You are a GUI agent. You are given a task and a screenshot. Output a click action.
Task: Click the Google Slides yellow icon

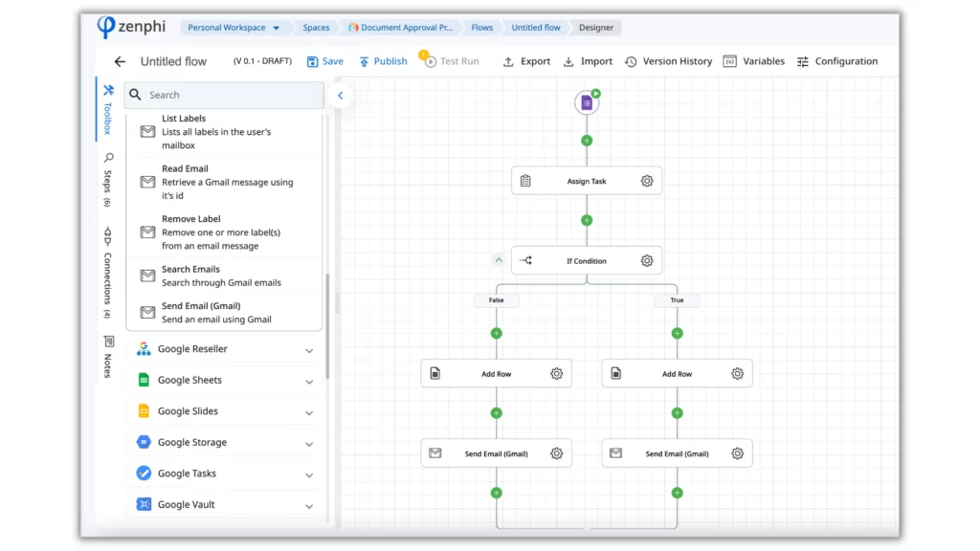144,411
